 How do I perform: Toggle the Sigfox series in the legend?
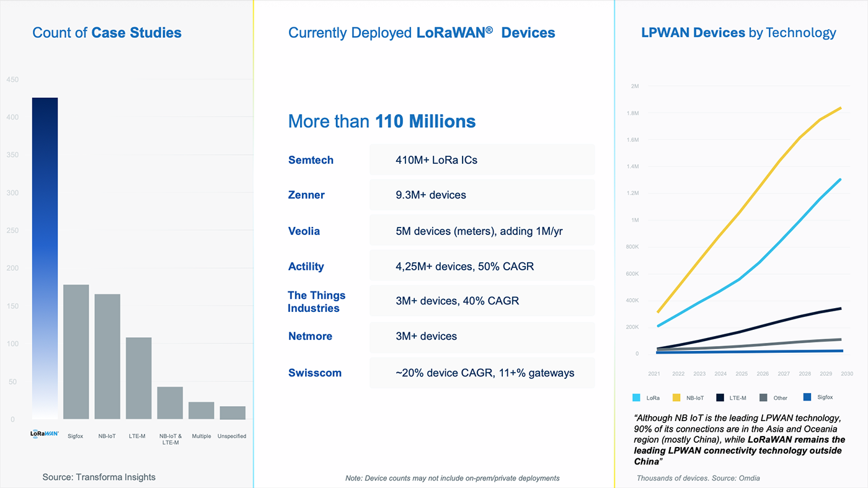coord(817,397)
